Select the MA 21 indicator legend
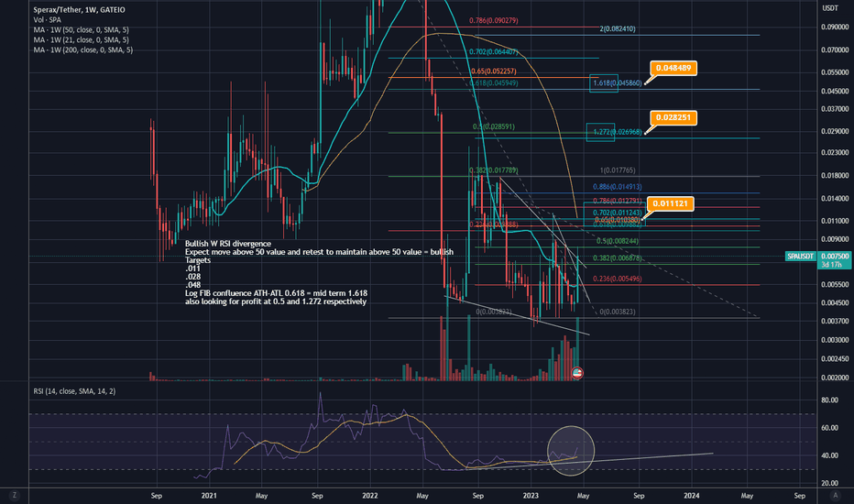Viewport: 854px width, 504px height. pos(82,39)
